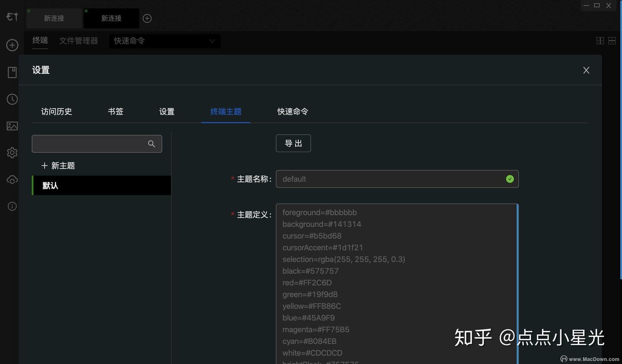Image resolution: width=622 pixels, height=364 pixels.
Task: Click the 主题名称 input containing default
Action: tap(397, 179)
